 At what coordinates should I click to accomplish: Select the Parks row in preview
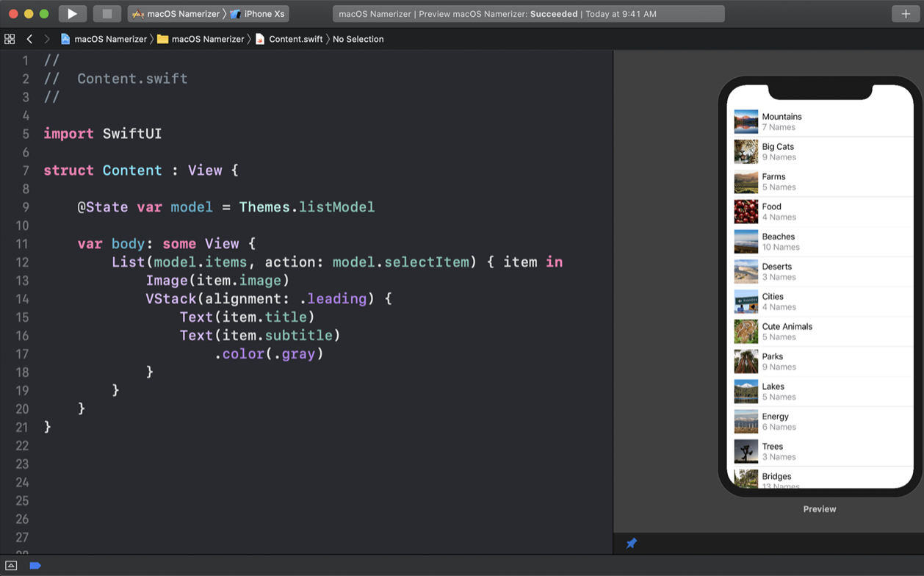[820, 361]
